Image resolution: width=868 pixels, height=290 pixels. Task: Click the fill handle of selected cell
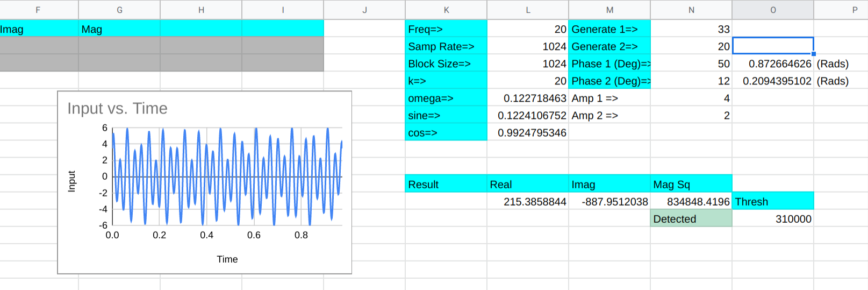coord(814,54)
